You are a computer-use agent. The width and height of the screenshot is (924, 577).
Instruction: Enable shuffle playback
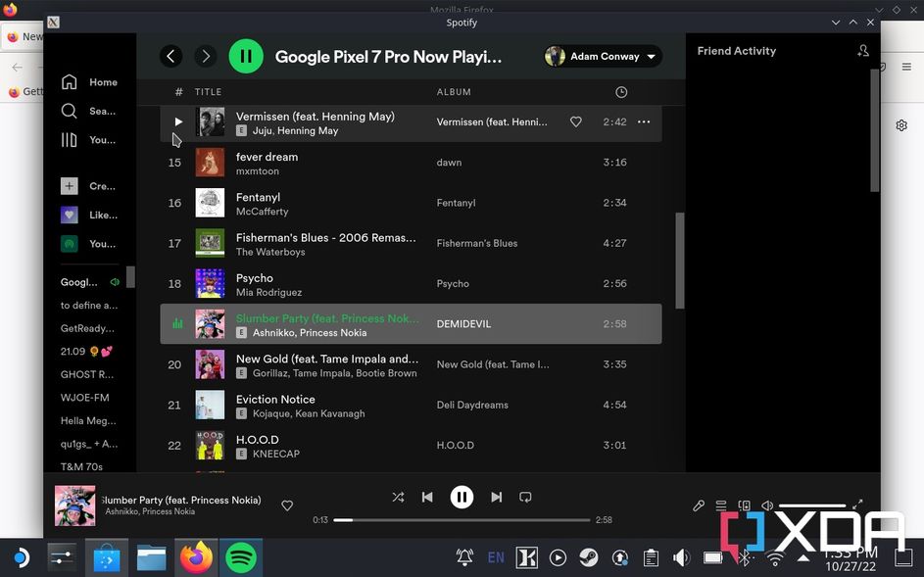pos(398,497)
